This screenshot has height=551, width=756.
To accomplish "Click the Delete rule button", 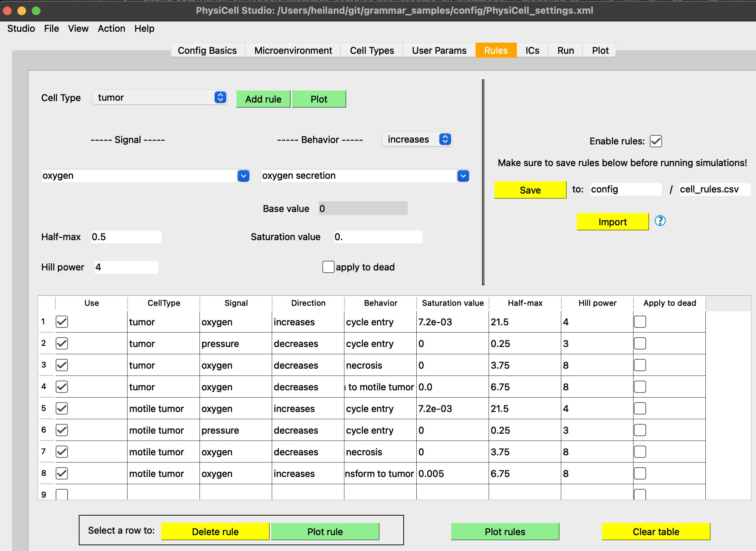I will [x=215, y=532].
